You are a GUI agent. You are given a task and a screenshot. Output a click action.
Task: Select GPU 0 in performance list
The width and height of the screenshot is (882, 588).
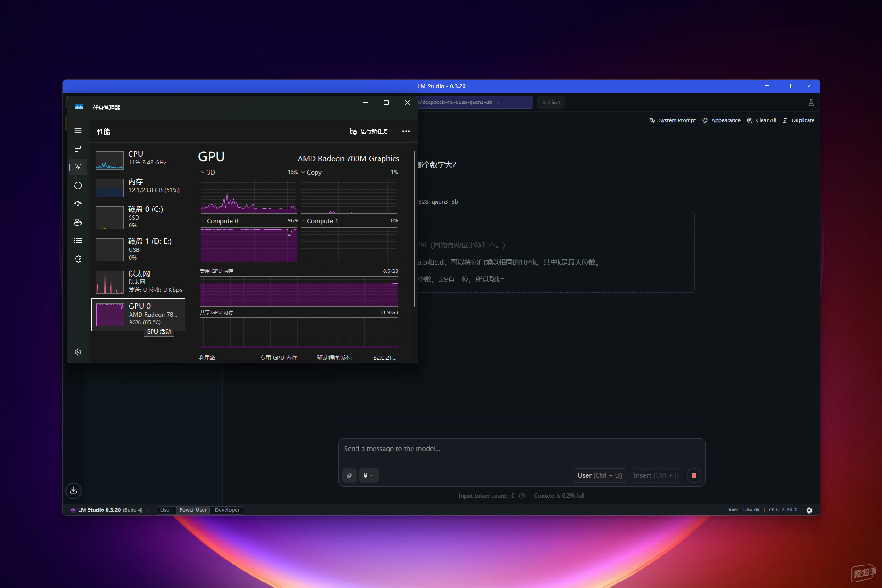(x=138, y=315)
